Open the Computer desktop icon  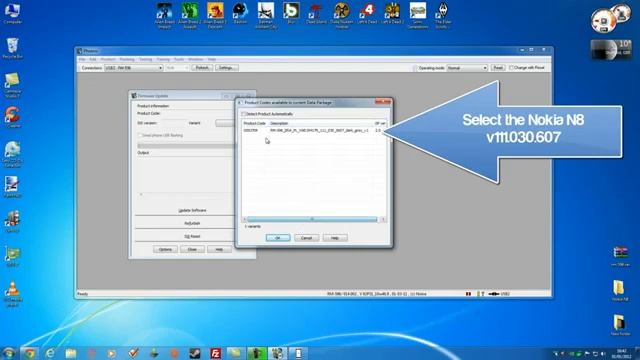click(12, 13)
